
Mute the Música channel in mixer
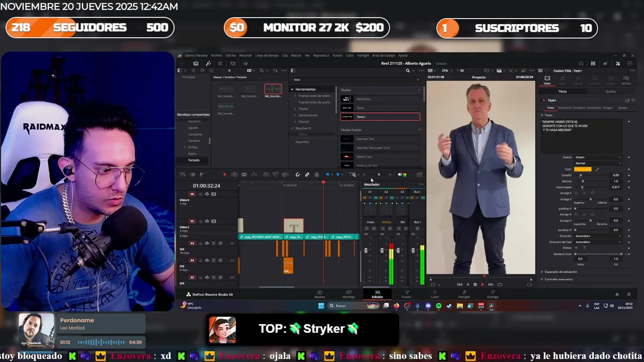(390, 228)
